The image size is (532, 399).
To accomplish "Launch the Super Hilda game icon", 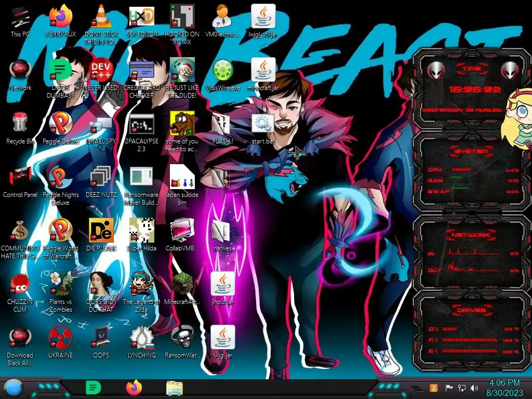I will [141, 235].
